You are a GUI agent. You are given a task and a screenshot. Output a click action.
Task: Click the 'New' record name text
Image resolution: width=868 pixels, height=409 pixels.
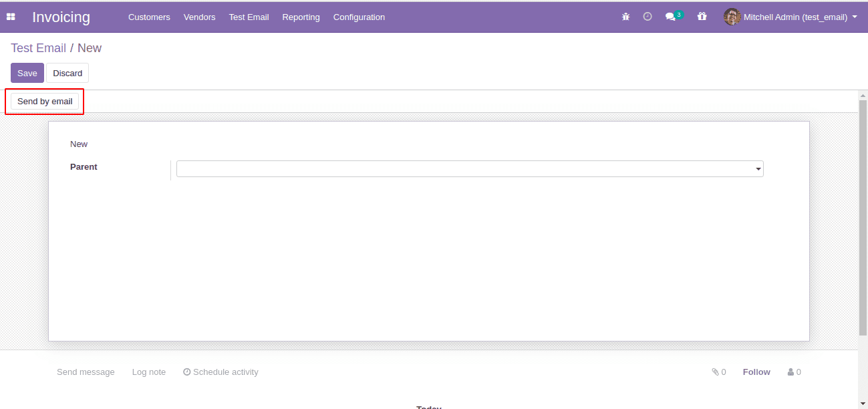point(79,144)
